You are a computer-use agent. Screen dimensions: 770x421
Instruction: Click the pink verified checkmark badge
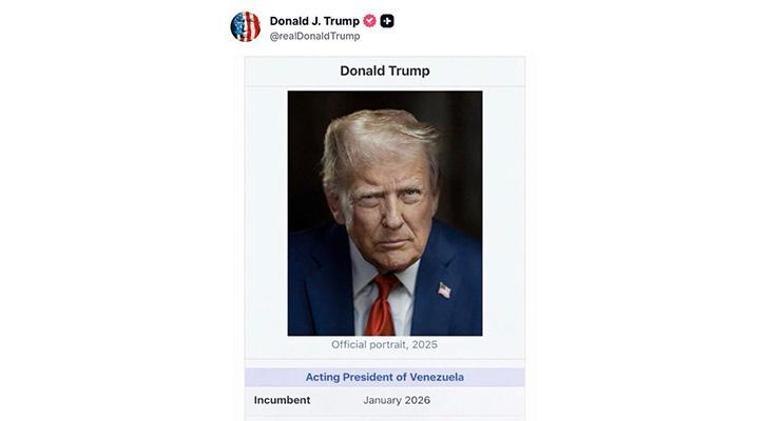(369, 21)
